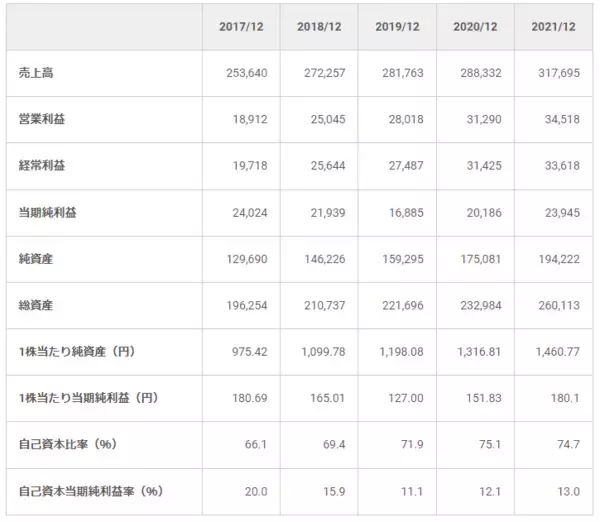Click the 自己資本比率（%） row label
This screenshot has height=522, width=600.
[x=68, y=445]
